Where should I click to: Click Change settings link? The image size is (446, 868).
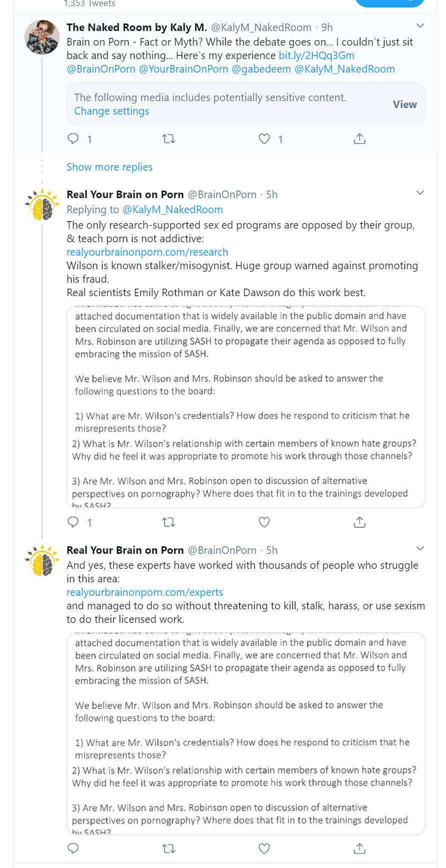pyautogui.click(x=112, y=111)
